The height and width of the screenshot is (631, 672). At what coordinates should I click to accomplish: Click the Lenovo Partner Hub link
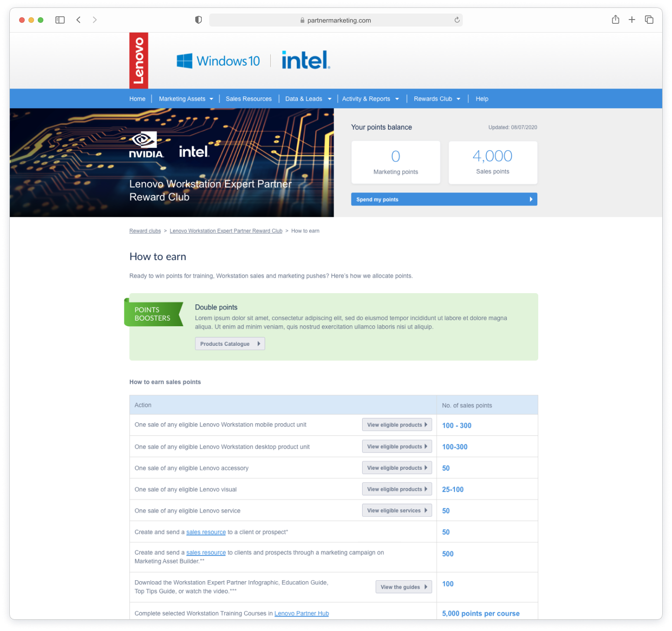(x=302, y=613)
